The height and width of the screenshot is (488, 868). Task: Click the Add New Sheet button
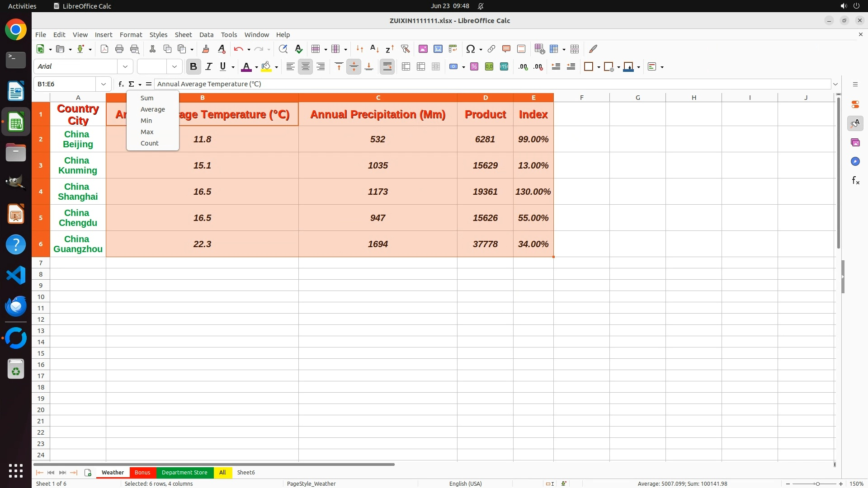[88, 473]
